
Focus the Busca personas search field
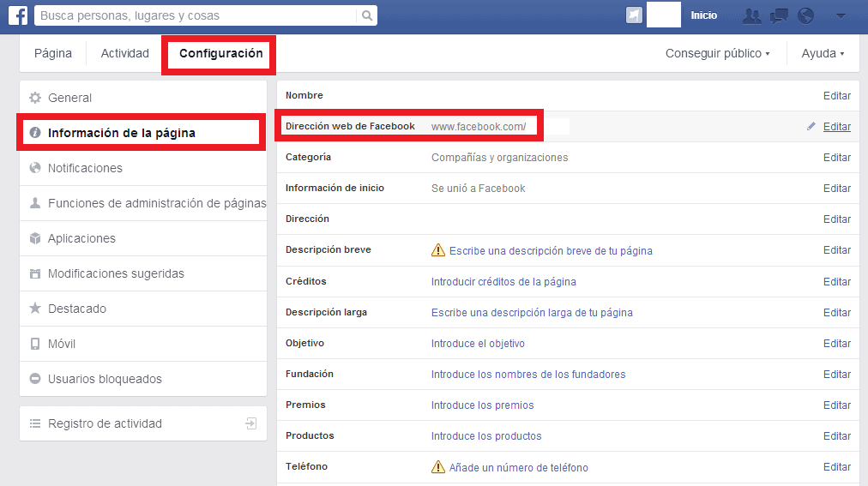point(197,15)
